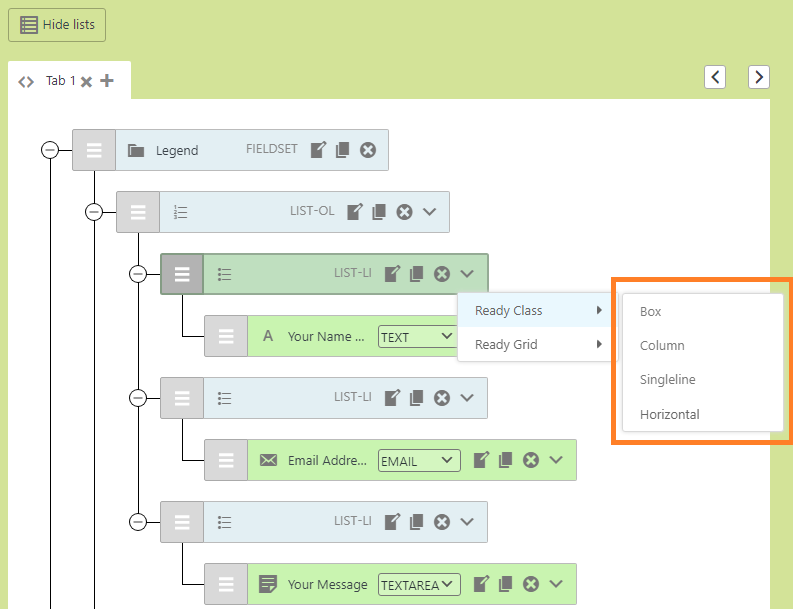Select Ready Grid from context menu

506,345
